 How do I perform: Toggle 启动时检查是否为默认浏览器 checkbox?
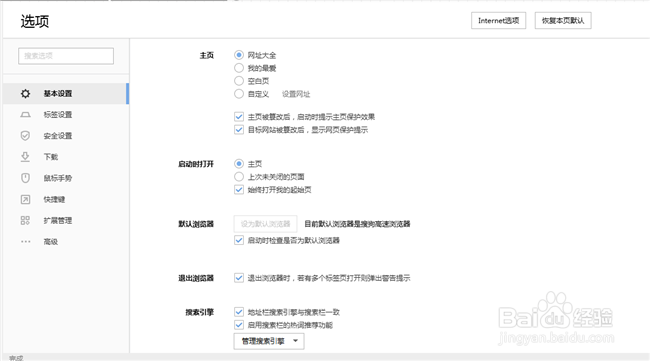coord(239,240)
